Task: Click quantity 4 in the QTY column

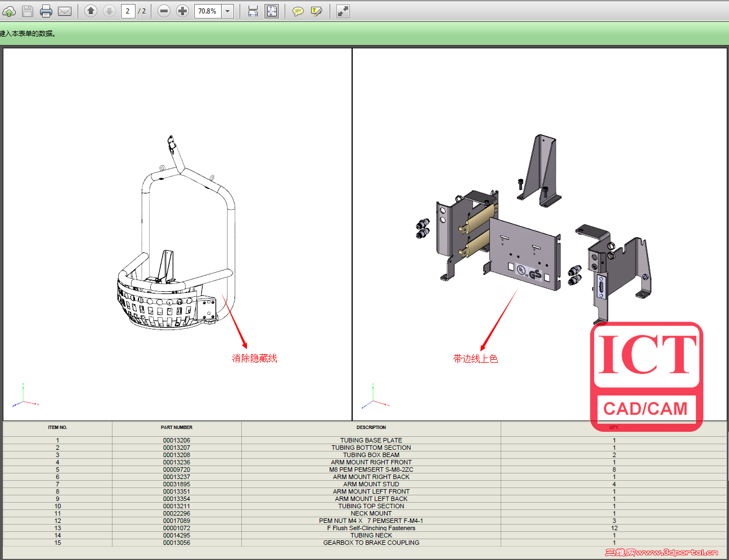Action: point(614,484)
